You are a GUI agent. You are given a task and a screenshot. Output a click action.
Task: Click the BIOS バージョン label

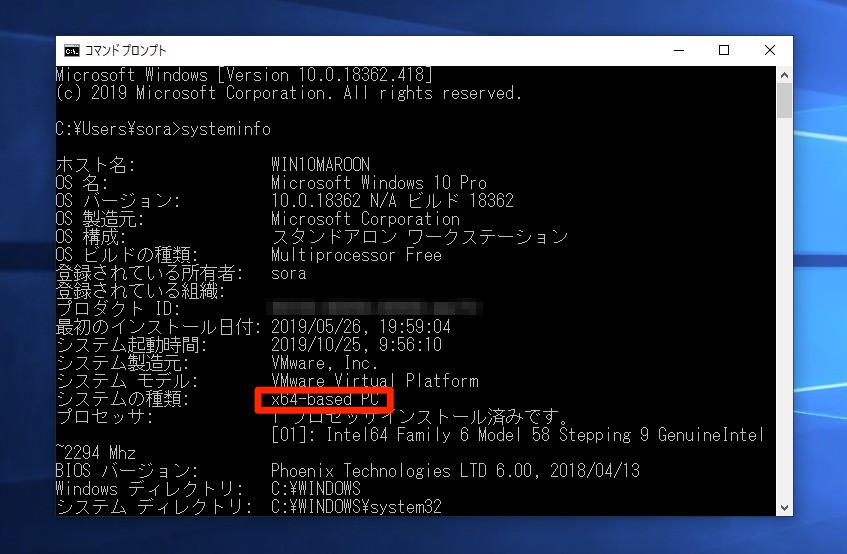pos(127,471)
